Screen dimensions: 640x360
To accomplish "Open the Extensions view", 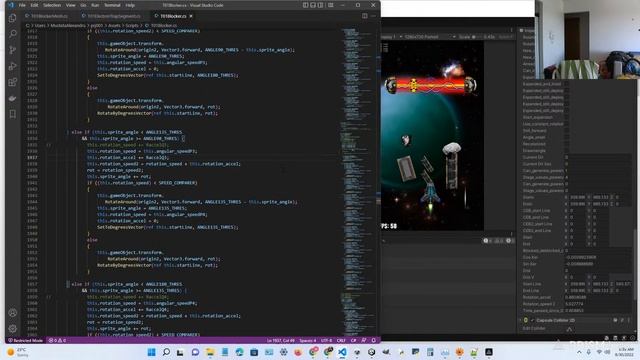I will coord(13,82).
